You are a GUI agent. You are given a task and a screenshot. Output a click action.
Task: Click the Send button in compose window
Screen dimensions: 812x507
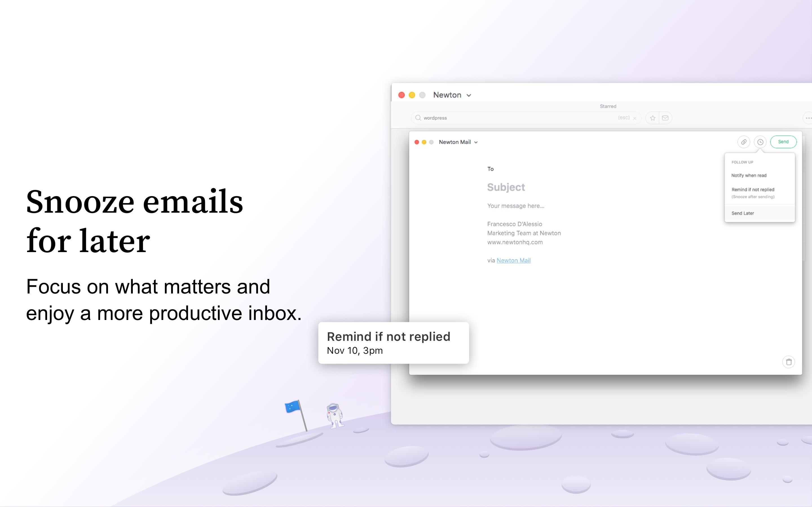tap(784, 142)
